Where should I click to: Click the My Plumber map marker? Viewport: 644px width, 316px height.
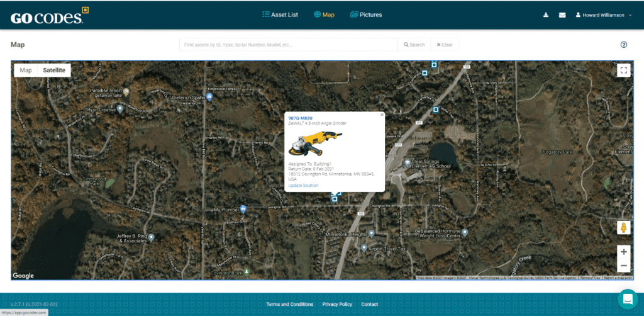tap(243, 209)
